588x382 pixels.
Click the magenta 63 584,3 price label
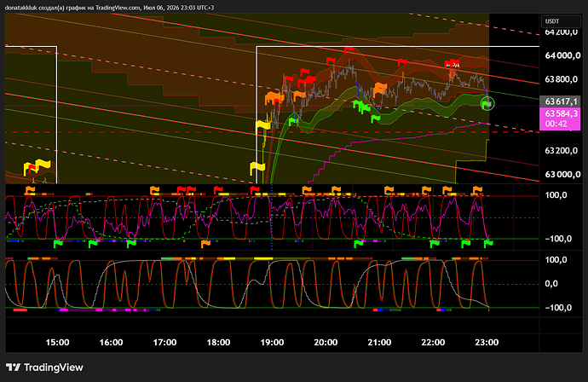coord(561,113)
